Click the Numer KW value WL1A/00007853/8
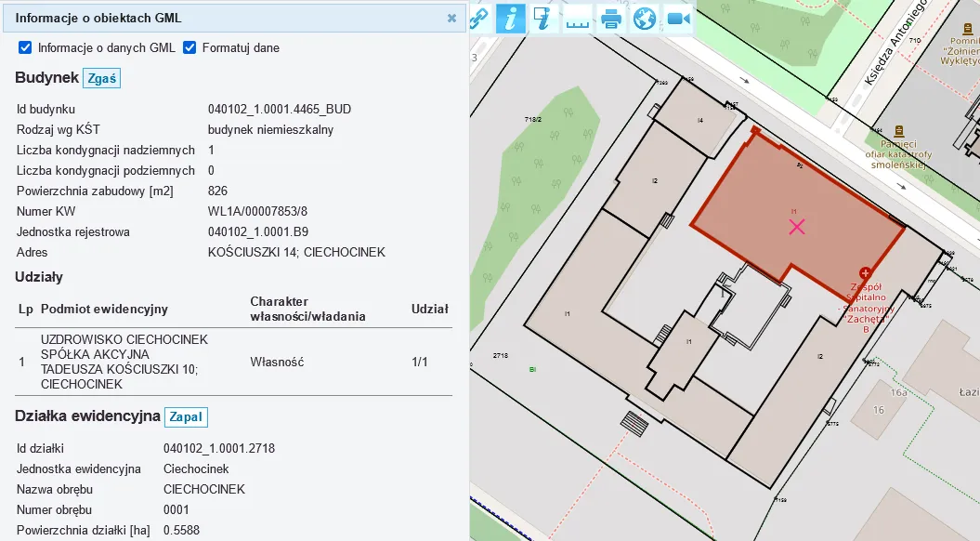This screenshot has width=980, height=541. 257,211
